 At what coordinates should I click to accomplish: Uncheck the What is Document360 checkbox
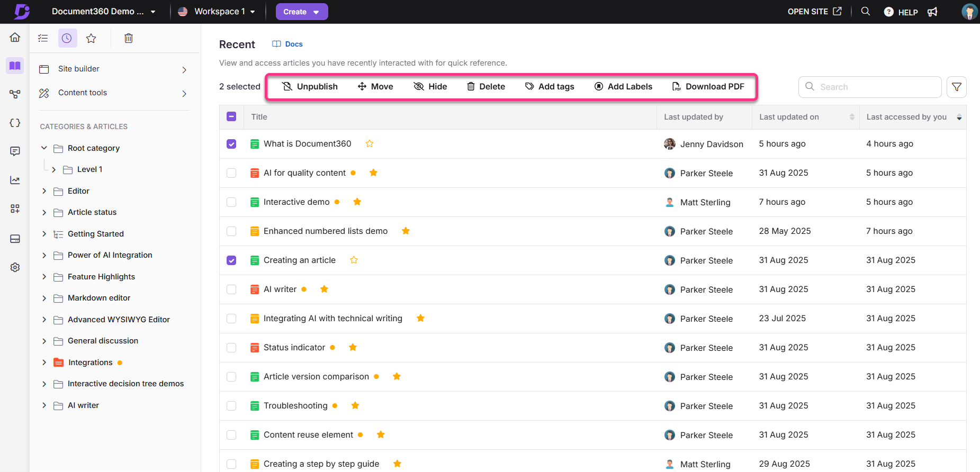[231, 144]
